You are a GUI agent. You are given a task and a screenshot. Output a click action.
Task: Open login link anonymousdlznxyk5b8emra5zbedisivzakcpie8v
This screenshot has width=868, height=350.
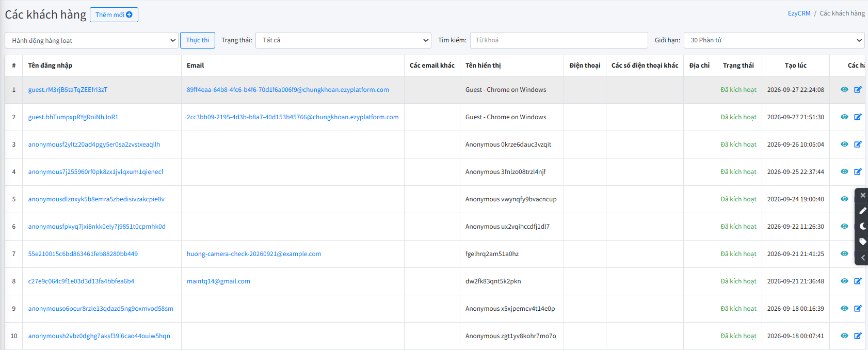(96, 199)
